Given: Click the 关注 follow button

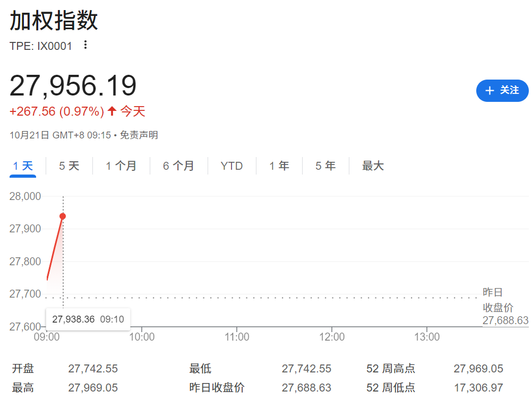Looking at the screenshot, I should (502, 91).
